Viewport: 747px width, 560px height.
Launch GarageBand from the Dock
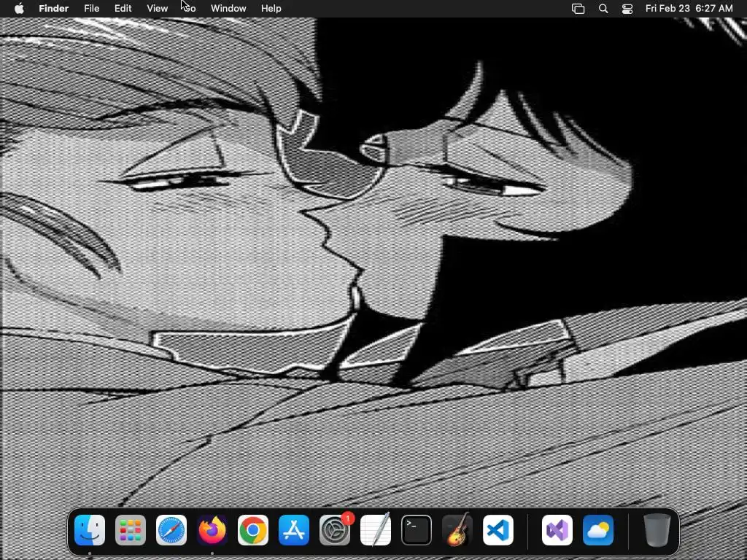click(x=457, y=530)
